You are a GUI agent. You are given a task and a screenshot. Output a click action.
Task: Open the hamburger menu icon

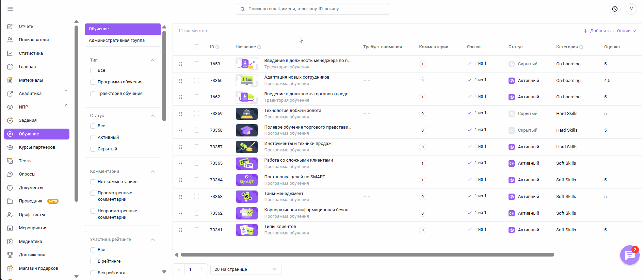pos(10,9)
